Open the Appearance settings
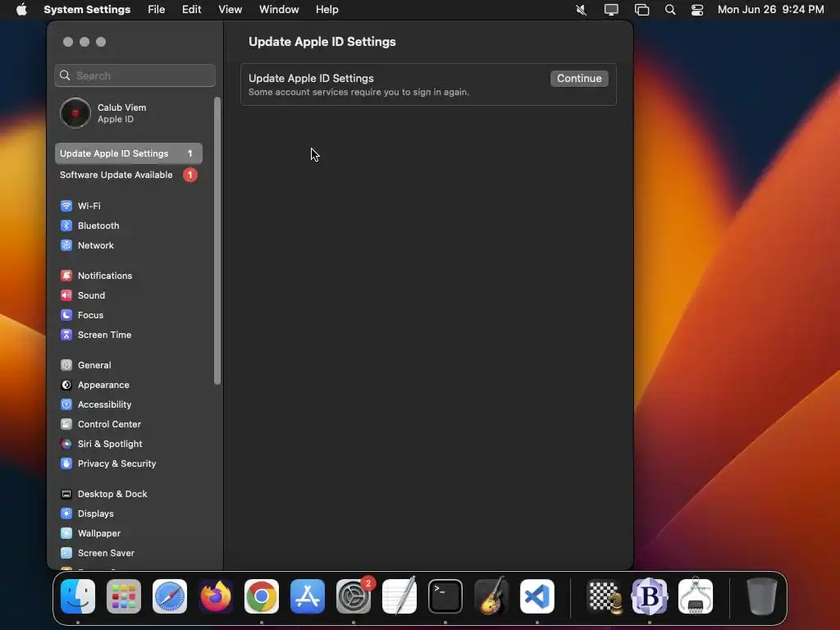The width and height of the screenshot is (840, 630). coord(129,385)
